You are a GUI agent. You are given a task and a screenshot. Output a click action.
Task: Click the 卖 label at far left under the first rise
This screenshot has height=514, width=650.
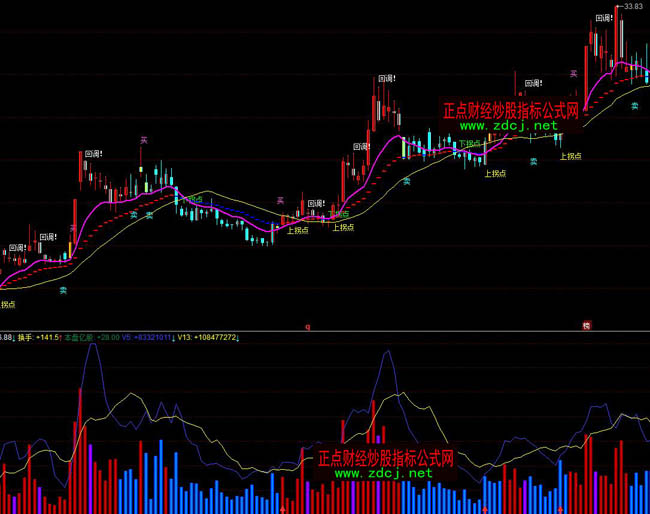pos(63,290)
